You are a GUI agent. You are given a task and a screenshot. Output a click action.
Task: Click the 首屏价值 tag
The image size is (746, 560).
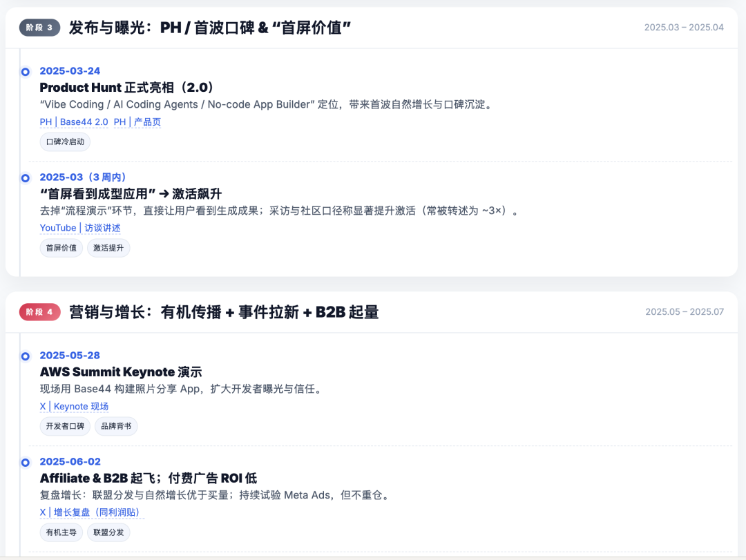61,248
